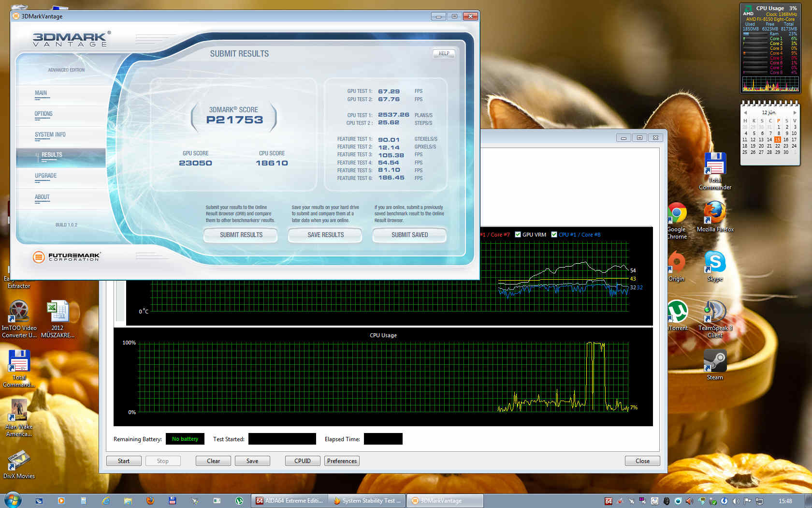Open the network connection tray icon
The height and width of the screenshot is (508, 812).
[x=759, y=501]
